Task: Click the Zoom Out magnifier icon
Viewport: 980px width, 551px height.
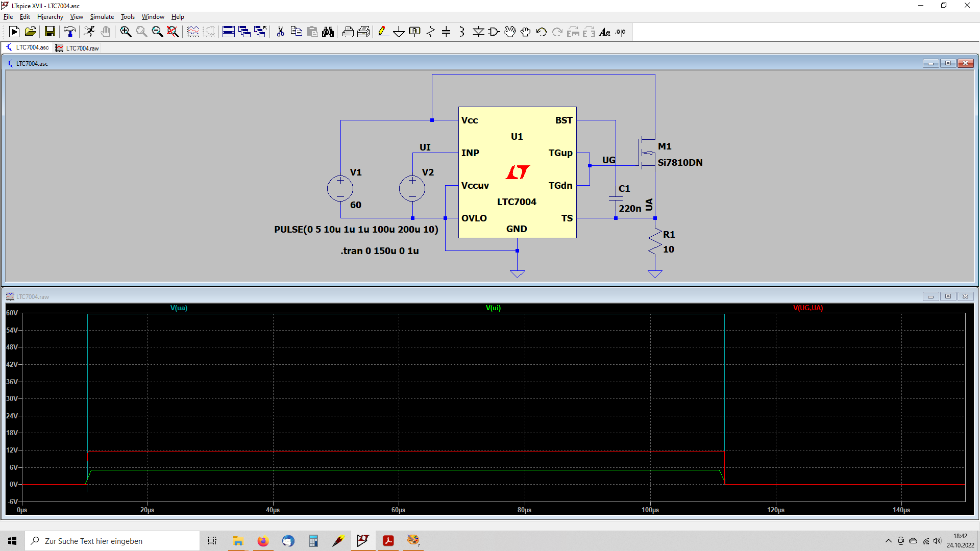Action: [157, 32]
